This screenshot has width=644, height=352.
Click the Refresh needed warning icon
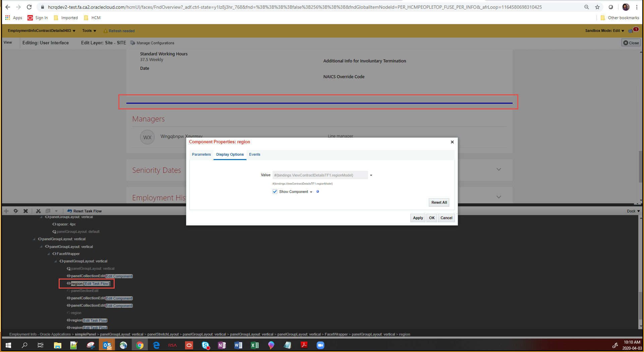pyautogui.click(x=106, y=31)
